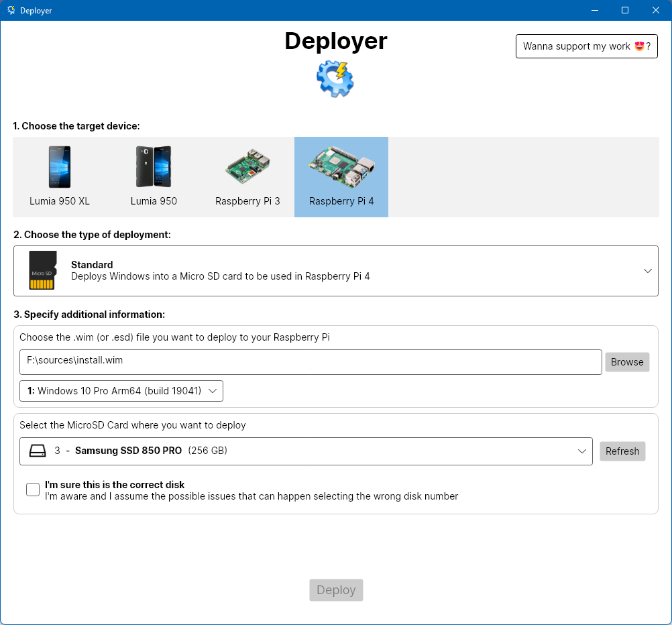The width and height of the screenshot is (672, 625).
Task: Choose the Raspberry Pi 3 board icon
Action: pos(247,167)
